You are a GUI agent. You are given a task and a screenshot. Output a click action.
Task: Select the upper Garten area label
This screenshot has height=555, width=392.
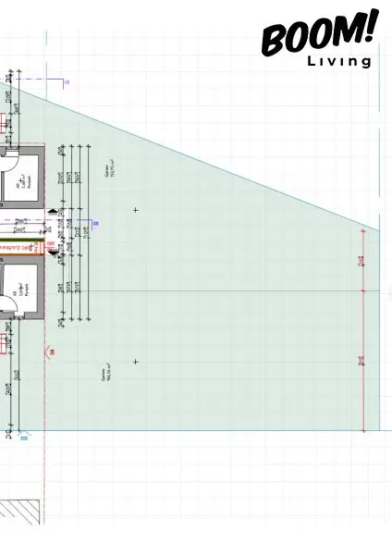[x=109, y=169]
